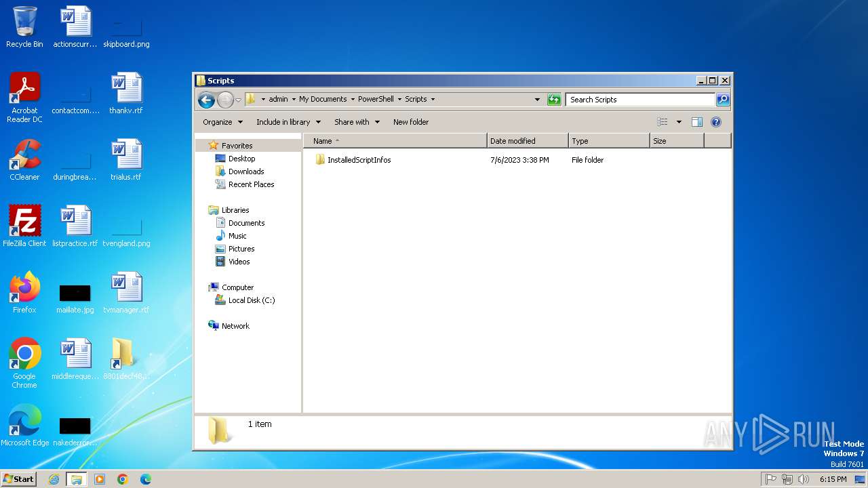868x488 pixels.
Task: Select thankv.rtf desktop file
Action: point(126,94)
